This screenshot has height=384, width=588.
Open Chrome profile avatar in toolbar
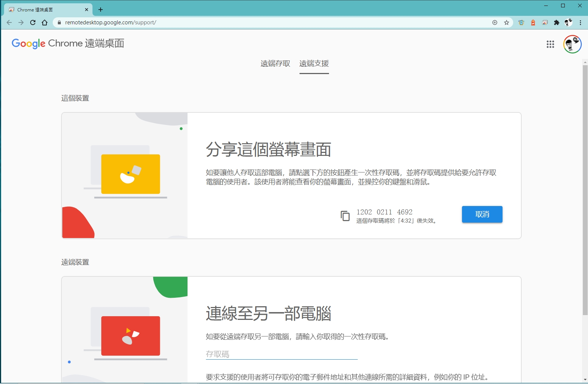(568, 22)
